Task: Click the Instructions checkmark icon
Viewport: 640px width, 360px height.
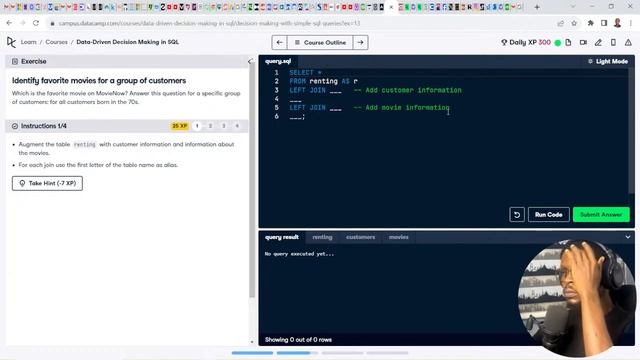Action: [15, 126]
